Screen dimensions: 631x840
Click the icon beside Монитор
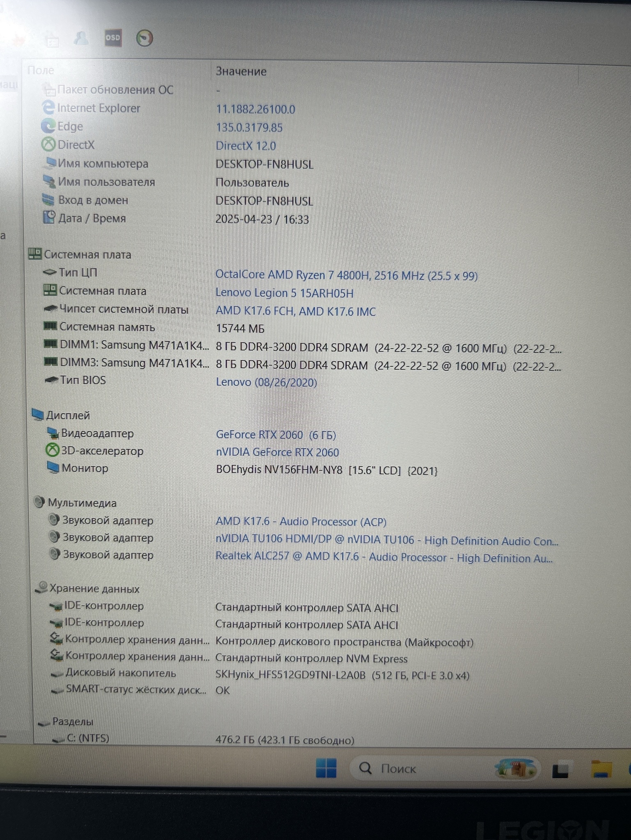coord(53,468)
